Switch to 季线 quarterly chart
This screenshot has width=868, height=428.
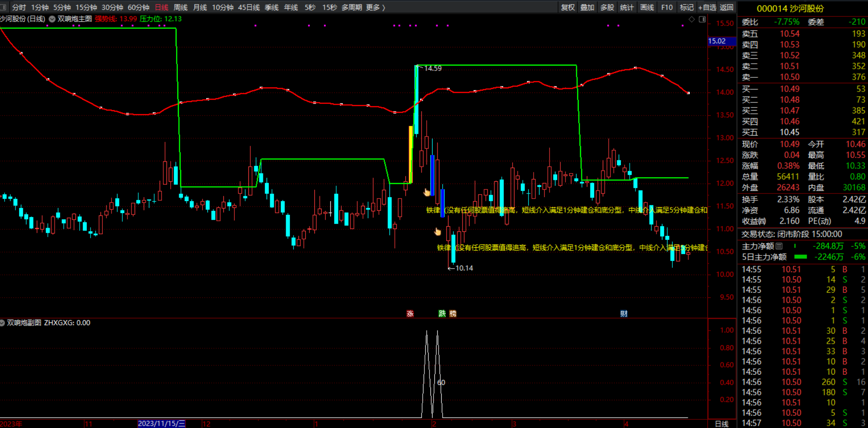(272, 7)
